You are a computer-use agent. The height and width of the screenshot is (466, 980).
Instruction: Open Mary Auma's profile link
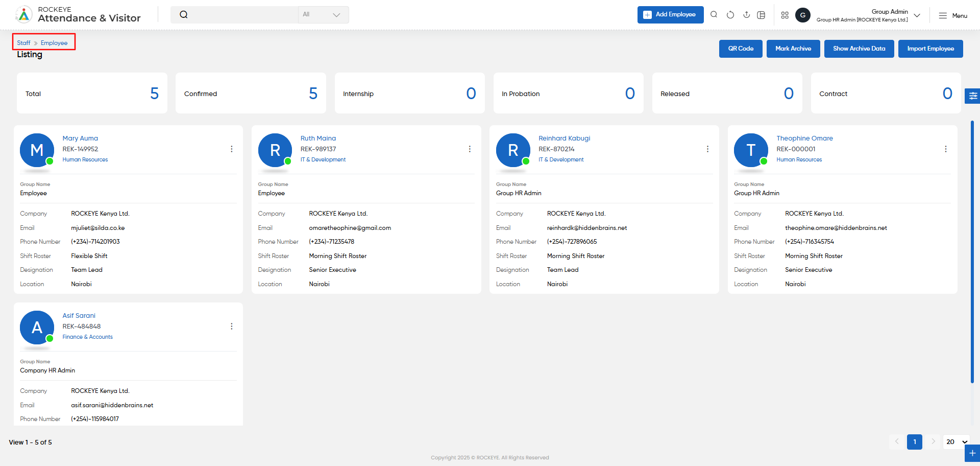pos(80,138)
